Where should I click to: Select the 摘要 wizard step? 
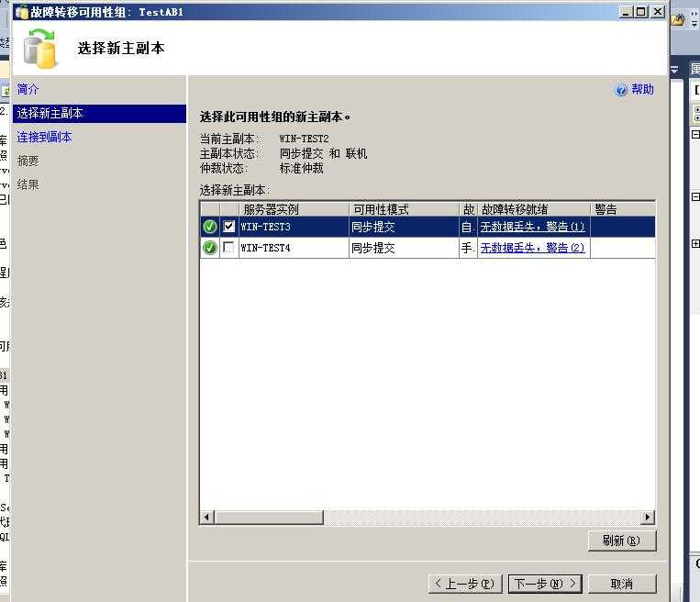tap(28, 161)
